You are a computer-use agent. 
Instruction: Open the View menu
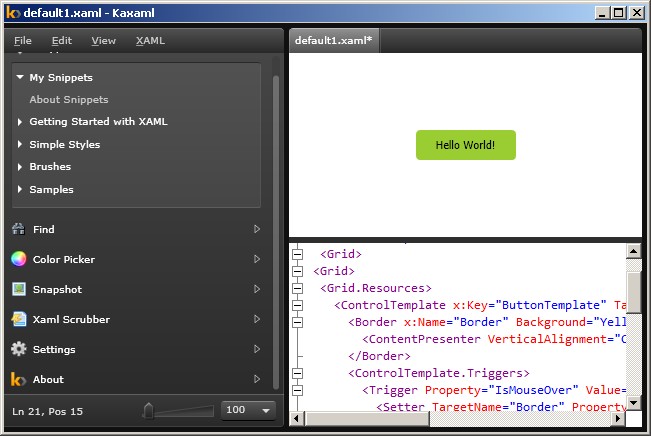(x=104, y=41)
